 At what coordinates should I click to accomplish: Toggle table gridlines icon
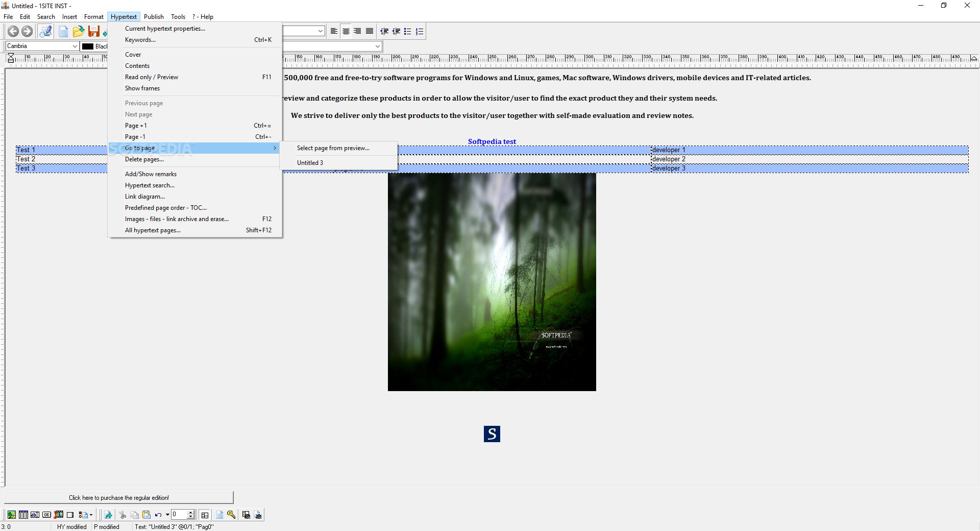[205, 515]
